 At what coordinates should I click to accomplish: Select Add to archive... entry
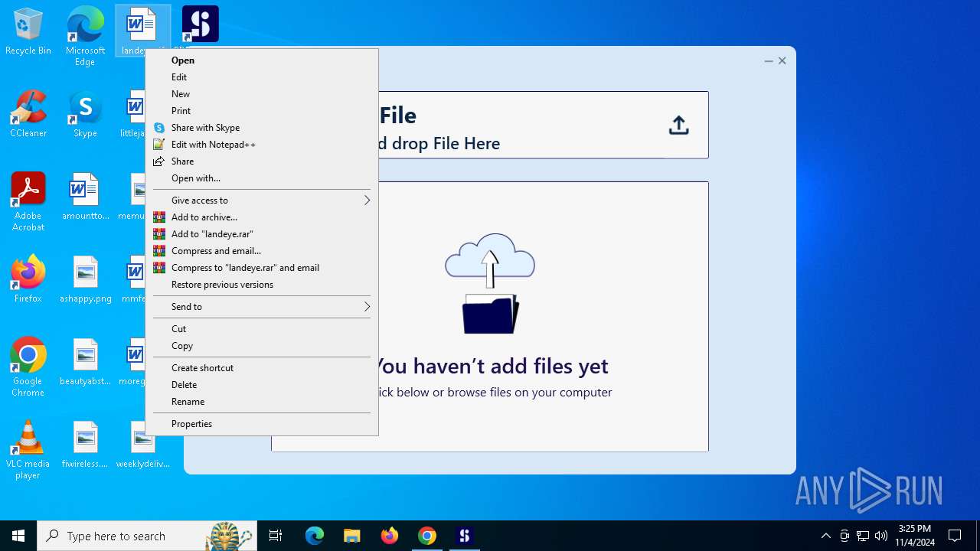(262, 217)
